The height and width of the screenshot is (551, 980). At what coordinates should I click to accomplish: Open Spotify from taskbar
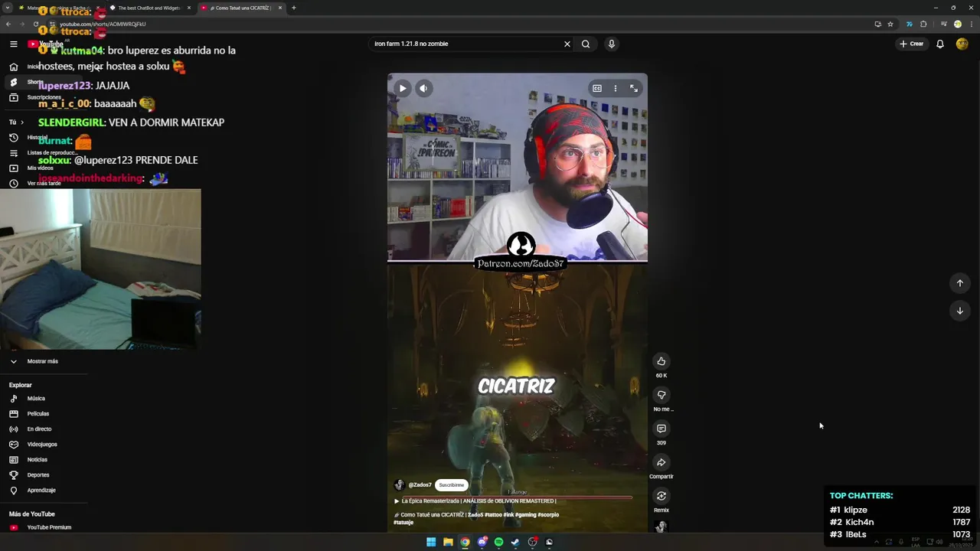[498, 542]
